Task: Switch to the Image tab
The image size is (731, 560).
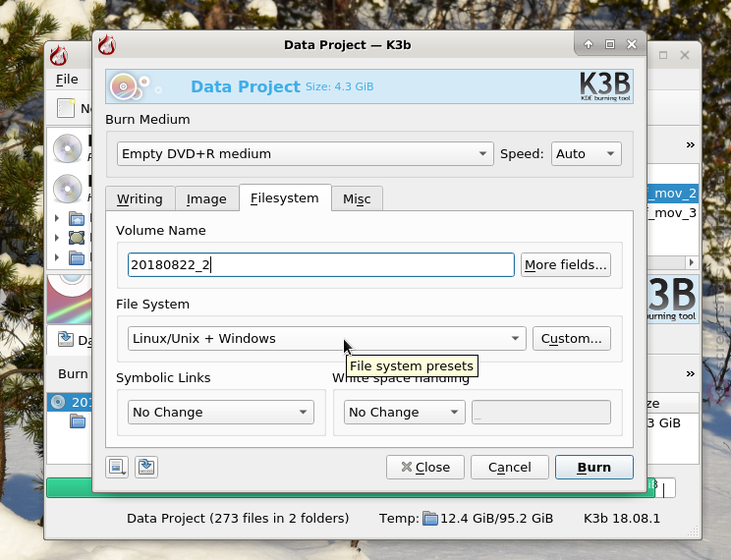Action: tap(206, 199)
